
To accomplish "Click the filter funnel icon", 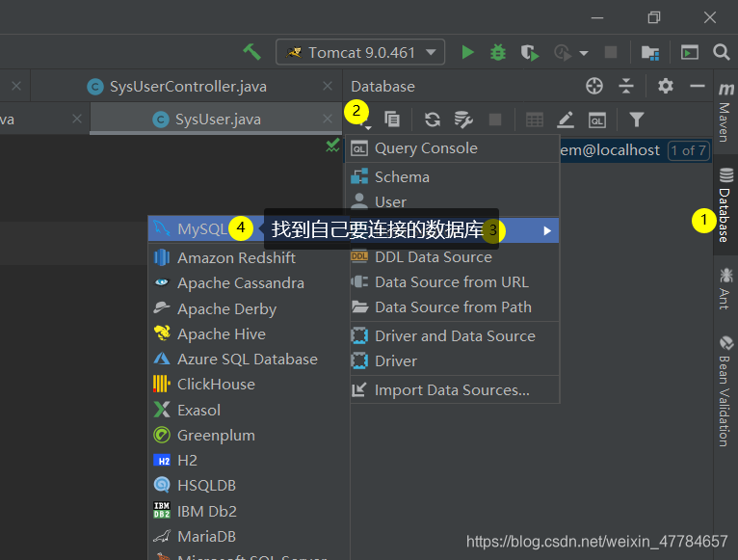I will coord(636,120).
